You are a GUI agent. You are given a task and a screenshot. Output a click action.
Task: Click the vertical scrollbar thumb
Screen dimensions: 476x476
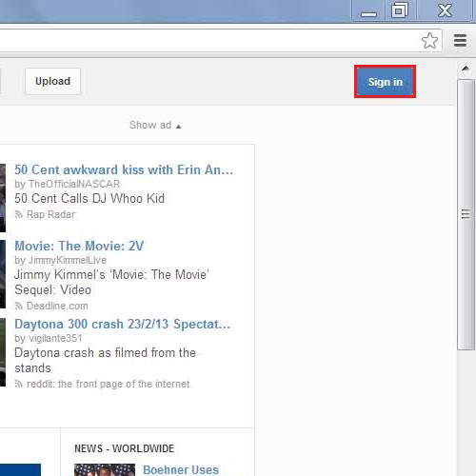coord(466,215)
